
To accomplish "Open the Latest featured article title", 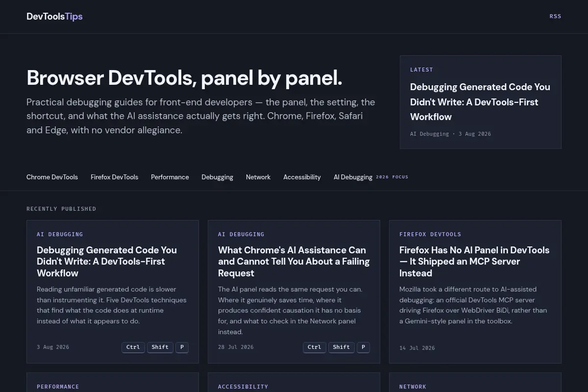I will [x=480, y=102].
